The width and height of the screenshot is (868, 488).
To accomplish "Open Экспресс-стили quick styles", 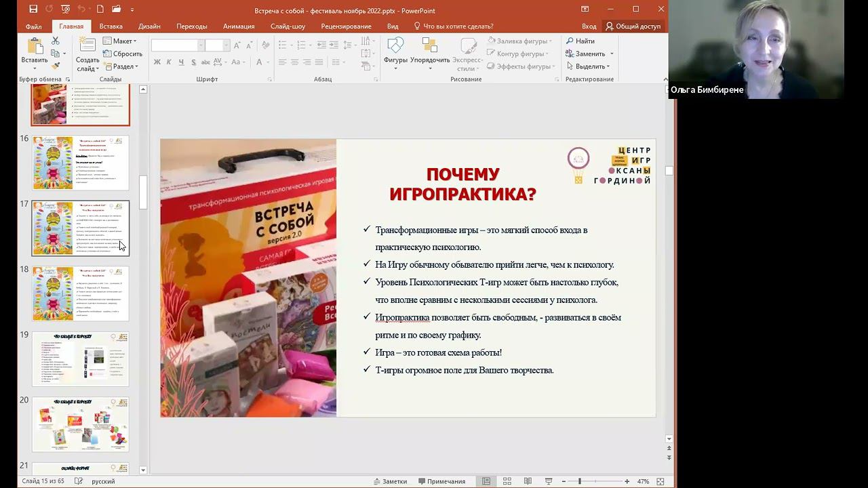I will pyautogui.click(x=468, y=53).
